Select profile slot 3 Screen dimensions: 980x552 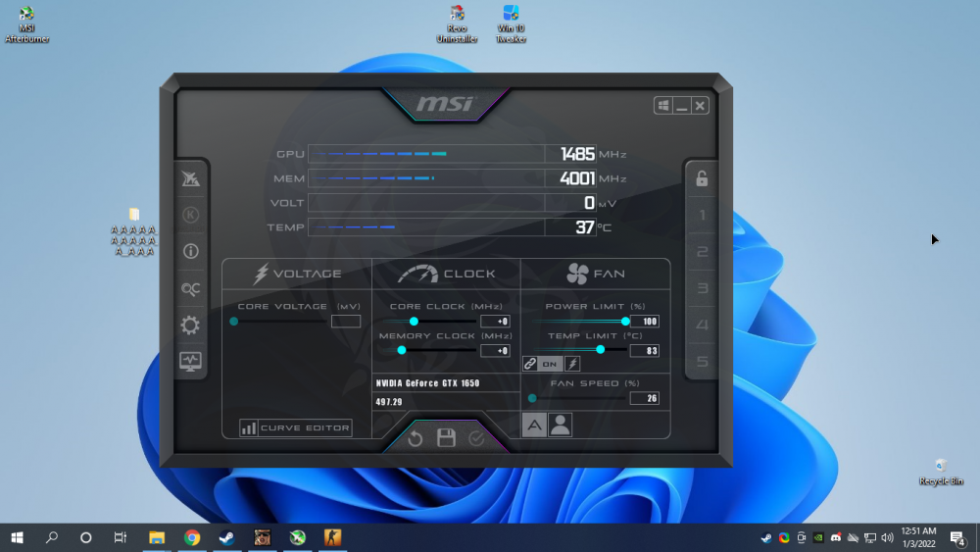pos(702,288)
